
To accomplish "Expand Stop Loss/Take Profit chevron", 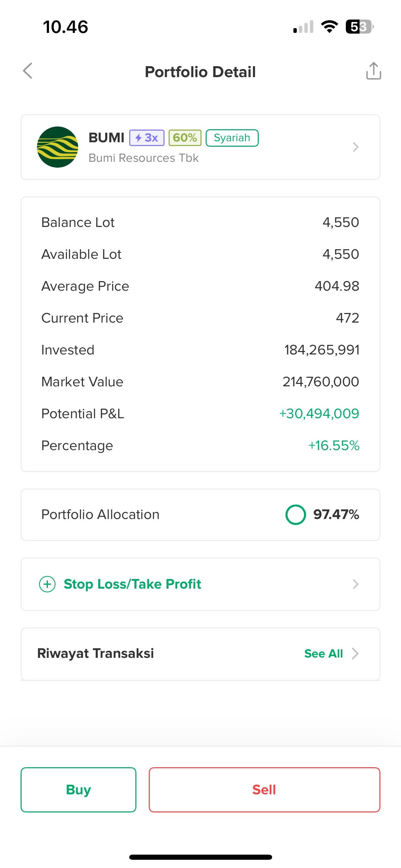I will tap(355, 584).
